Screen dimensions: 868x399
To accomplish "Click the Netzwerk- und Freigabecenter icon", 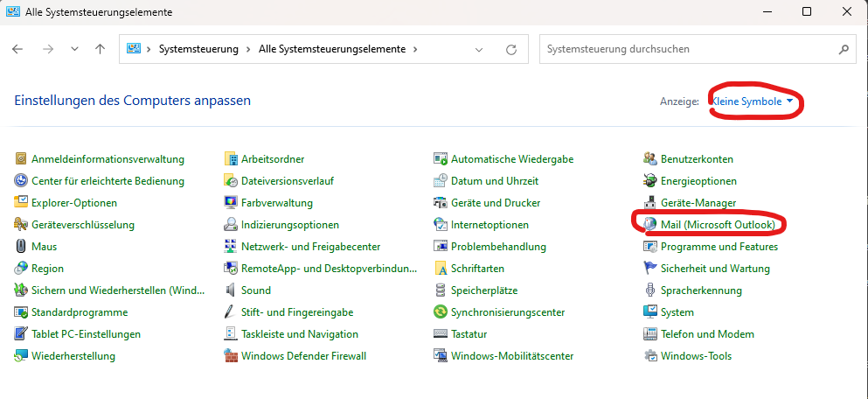I will pyautogui.click(x=231, y=246).
